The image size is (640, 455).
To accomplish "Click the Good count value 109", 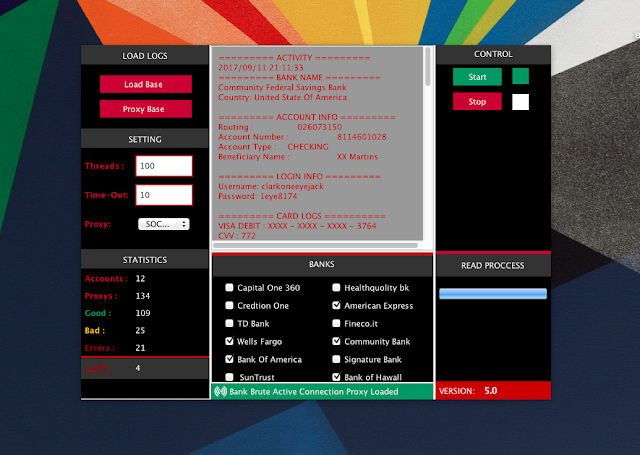I will tap(143, 313).
